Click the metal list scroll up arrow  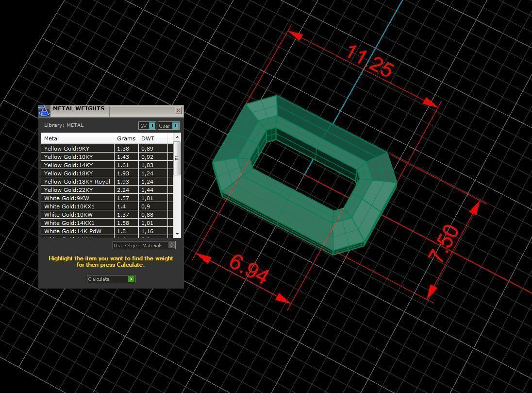click(x=177, y=137)
